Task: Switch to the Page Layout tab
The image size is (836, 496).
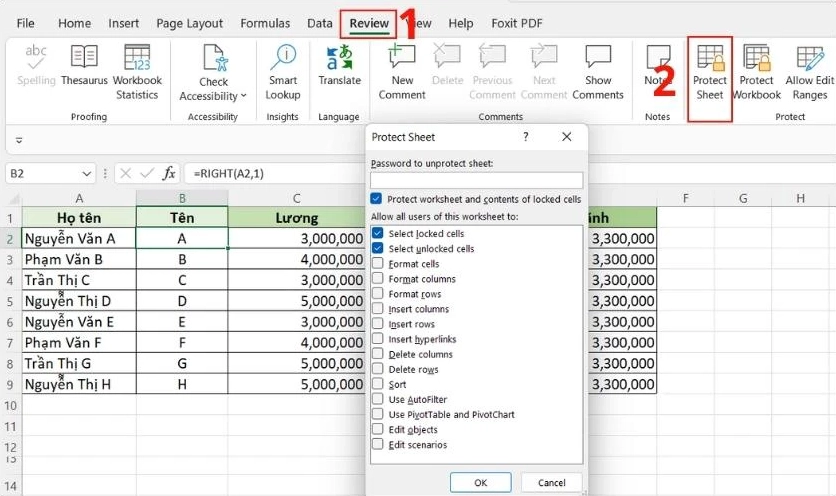Action: (189, 23)
